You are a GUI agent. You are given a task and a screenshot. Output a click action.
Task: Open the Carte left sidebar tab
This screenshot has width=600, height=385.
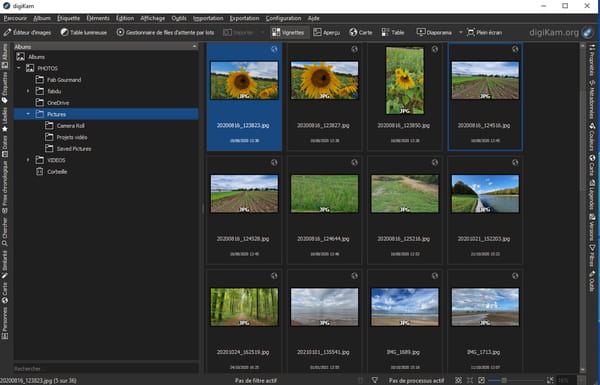[5, 293]
